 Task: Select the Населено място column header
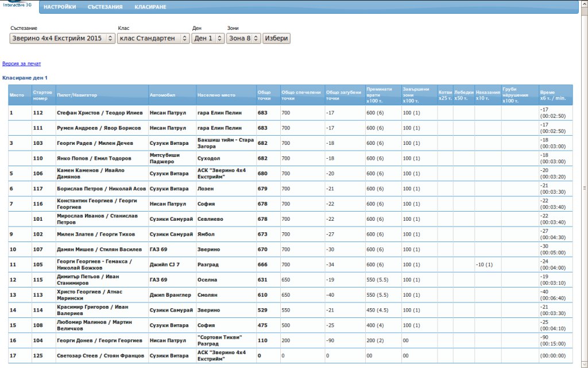[216, 95]
